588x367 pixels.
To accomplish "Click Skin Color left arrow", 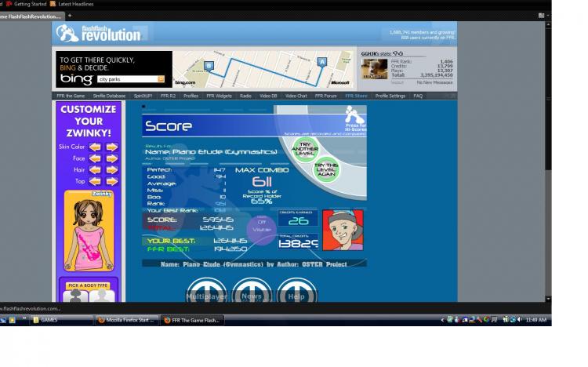I will [95, 147].
